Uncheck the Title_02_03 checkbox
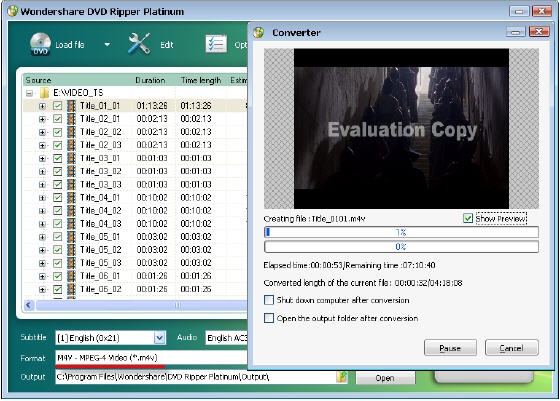 coord(57,145)
